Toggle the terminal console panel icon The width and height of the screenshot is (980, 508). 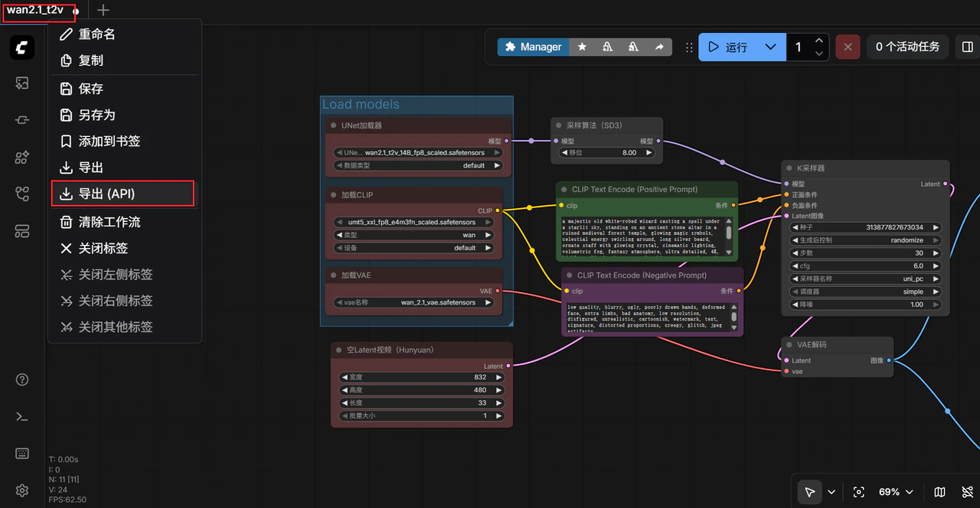(x=22, y=416)
